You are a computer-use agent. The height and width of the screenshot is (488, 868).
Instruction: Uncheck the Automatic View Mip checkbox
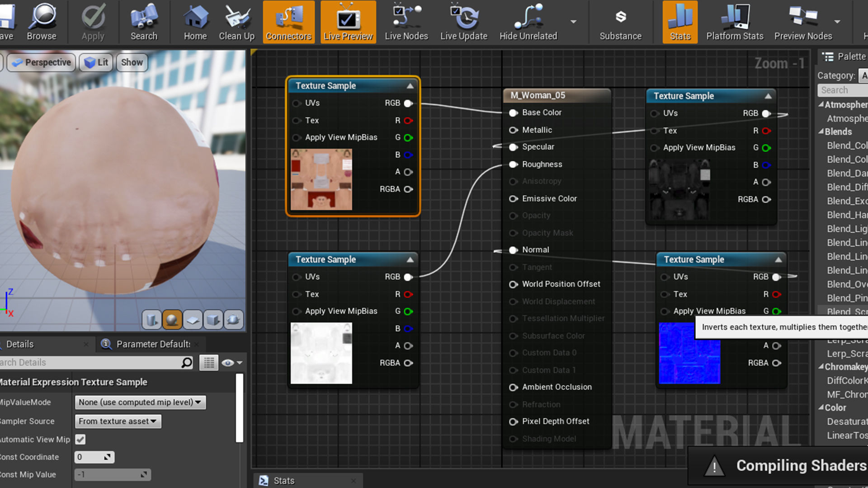pos(80,439)
